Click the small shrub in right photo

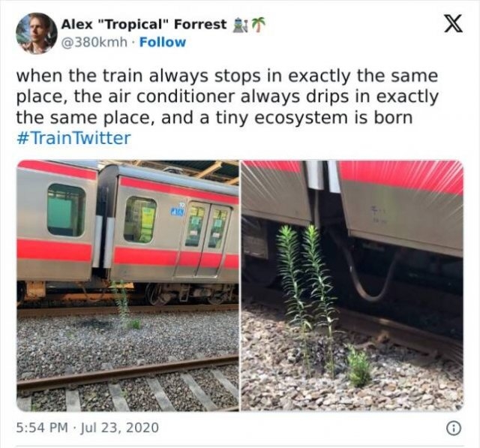(359, 365)
